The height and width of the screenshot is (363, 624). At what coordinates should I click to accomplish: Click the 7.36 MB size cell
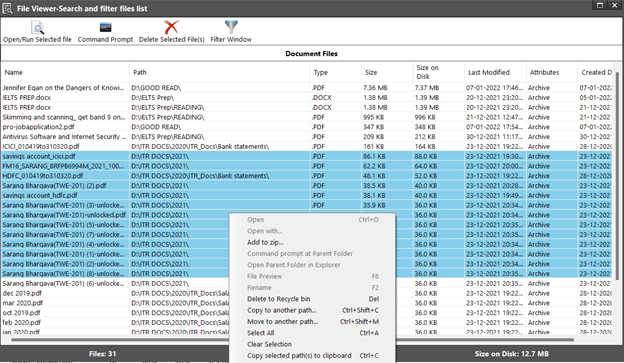(375, 88)
